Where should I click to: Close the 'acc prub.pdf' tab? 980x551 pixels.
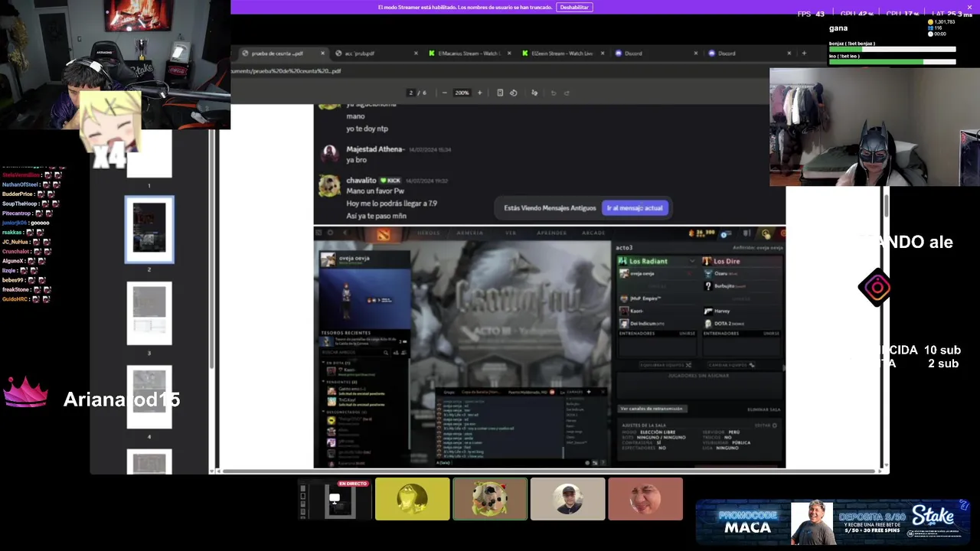(416, 54)
